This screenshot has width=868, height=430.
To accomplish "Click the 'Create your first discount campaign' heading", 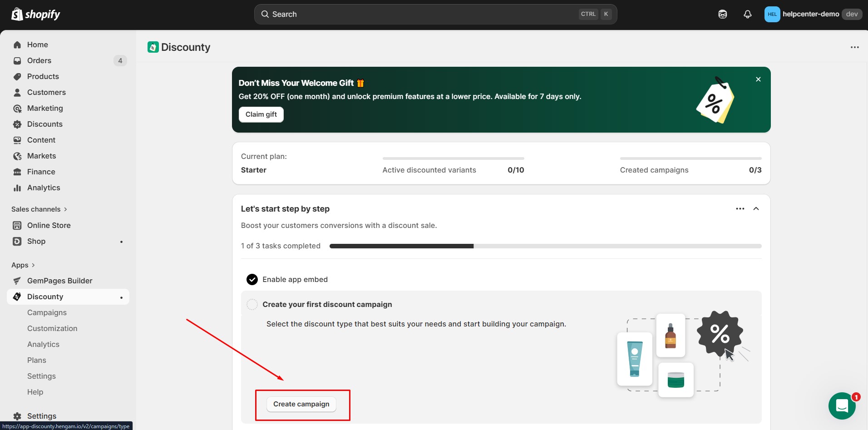I will 327,304.
